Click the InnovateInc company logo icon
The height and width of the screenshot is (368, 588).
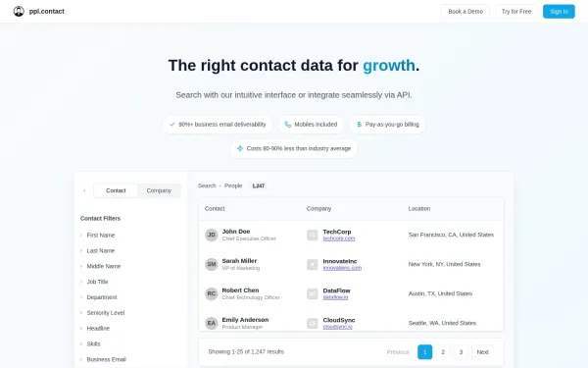(x=312, y=264)
